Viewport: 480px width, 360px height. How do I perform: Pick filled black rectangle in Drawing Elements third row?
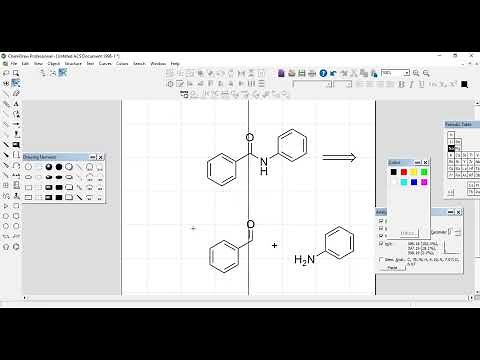(x=59, y=188)
